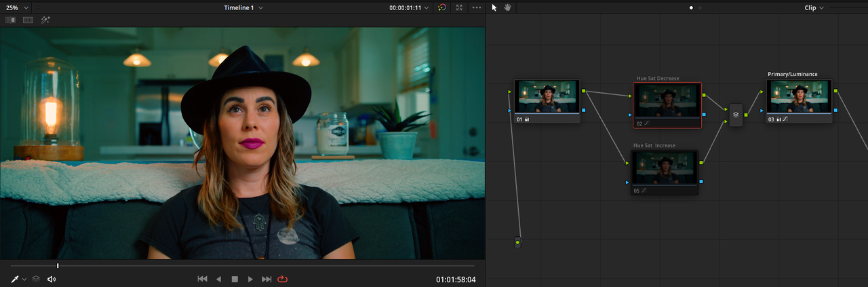Click the second dimmed page dot above node graph
This screenshot has height=287, width=868.
click(700, 7)
